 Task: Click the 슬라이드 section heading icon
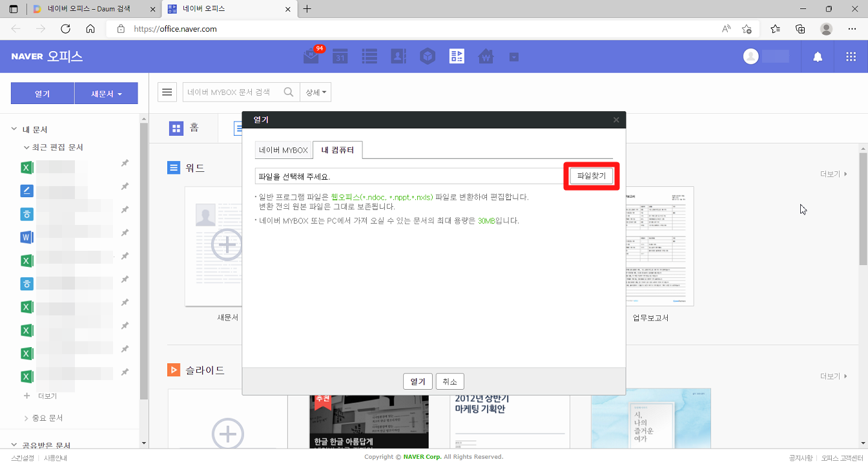[x=174, y=370]
